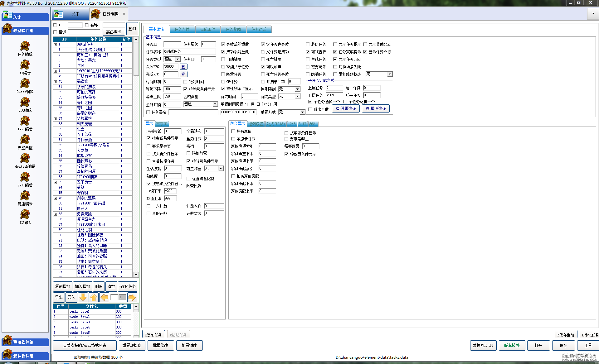Screen dimensions: 599x364
Task: Switch to the 任务奖励 tab
Action: pos(233,29)
